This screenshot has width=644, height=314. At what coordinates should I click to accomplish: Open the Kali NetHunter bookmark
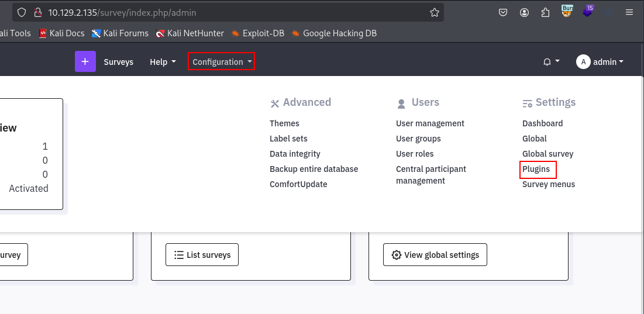point(190,33)
